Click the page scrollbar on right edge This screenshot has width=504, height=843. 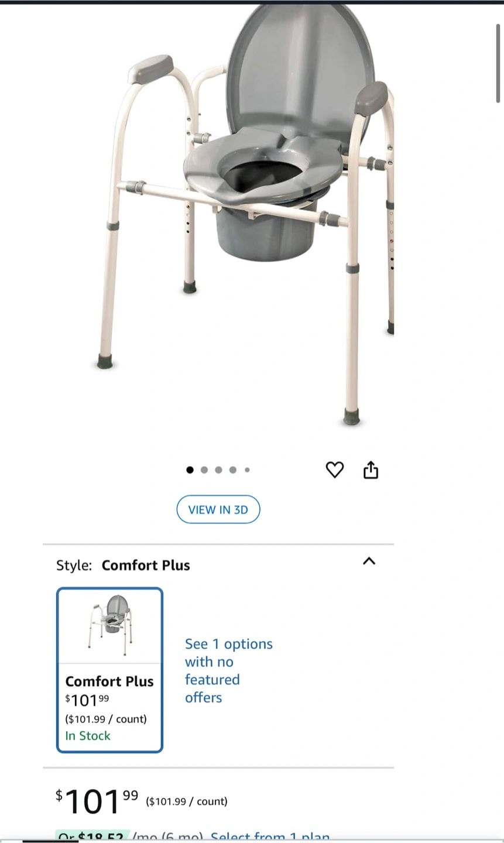[498, 64]
